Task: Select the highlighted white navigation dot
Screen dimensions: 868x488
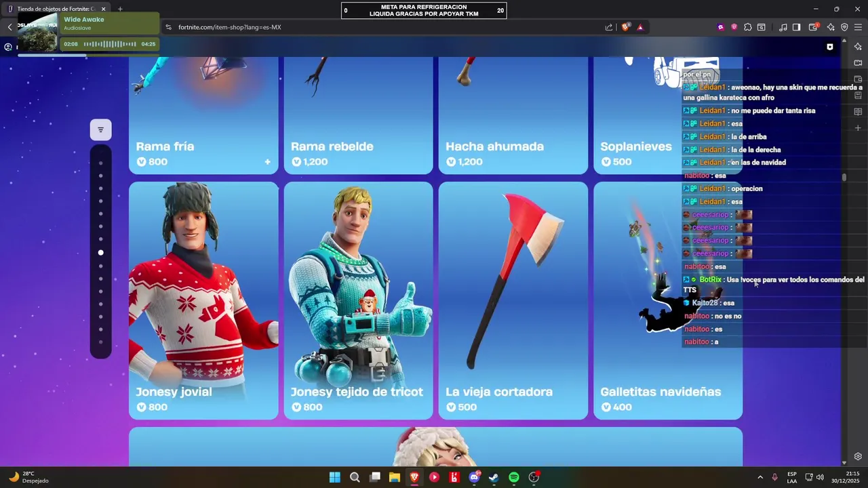Action: coord(100,253)
